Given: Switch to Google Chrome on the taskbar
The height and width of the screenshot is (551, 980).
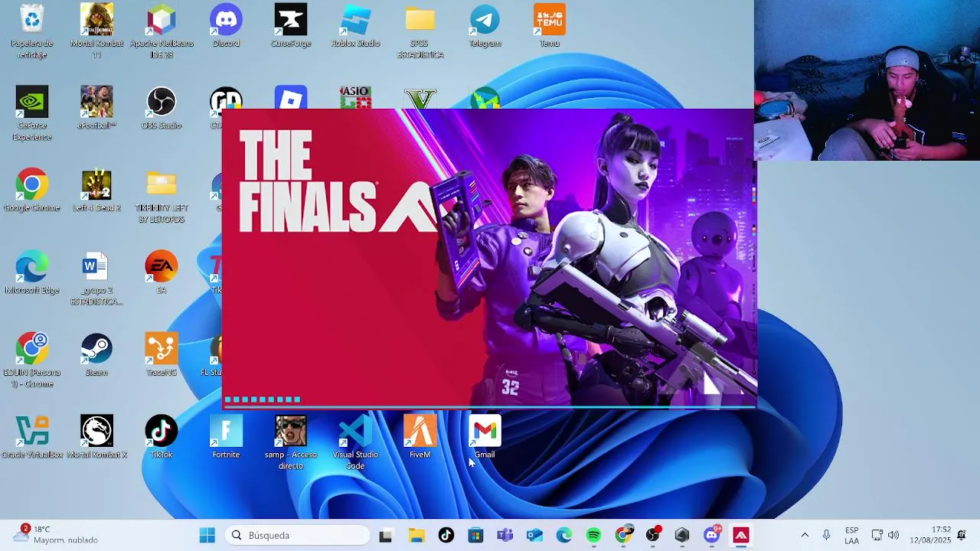Looking at the screenshot, I should pos(624,536).
